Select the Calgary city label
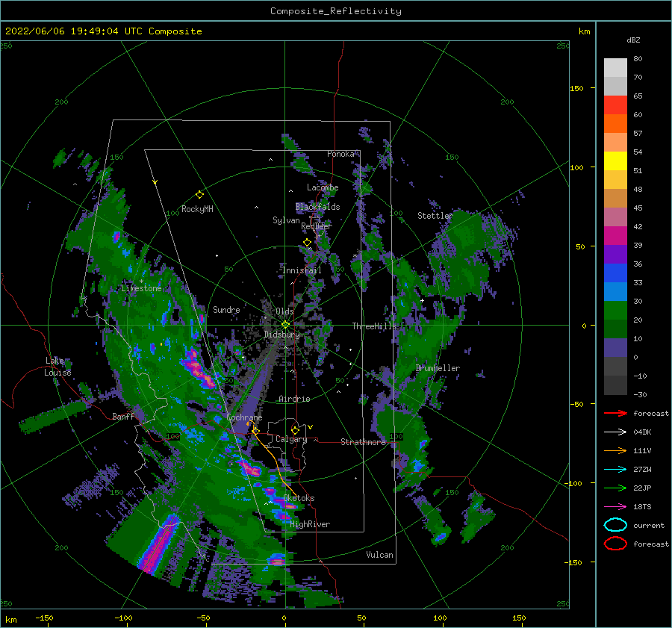The height and width of the screenshot is (628, 672). 291,439
